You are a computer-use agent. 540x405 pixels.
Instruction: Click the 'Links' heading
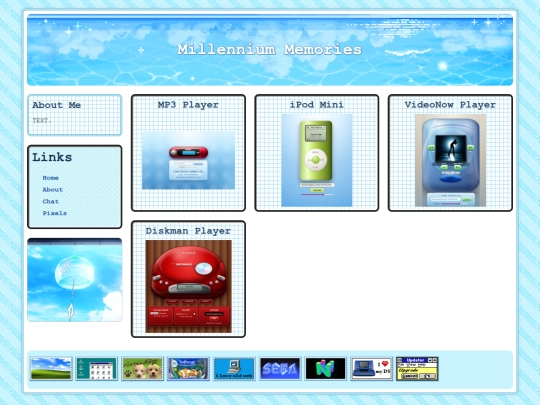52,157
